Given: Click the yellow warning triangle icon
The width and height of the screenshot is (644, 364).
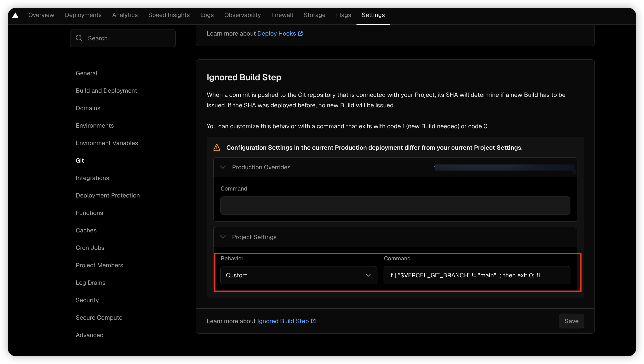Looking at the screenshot, I should (x=217, y=148).
